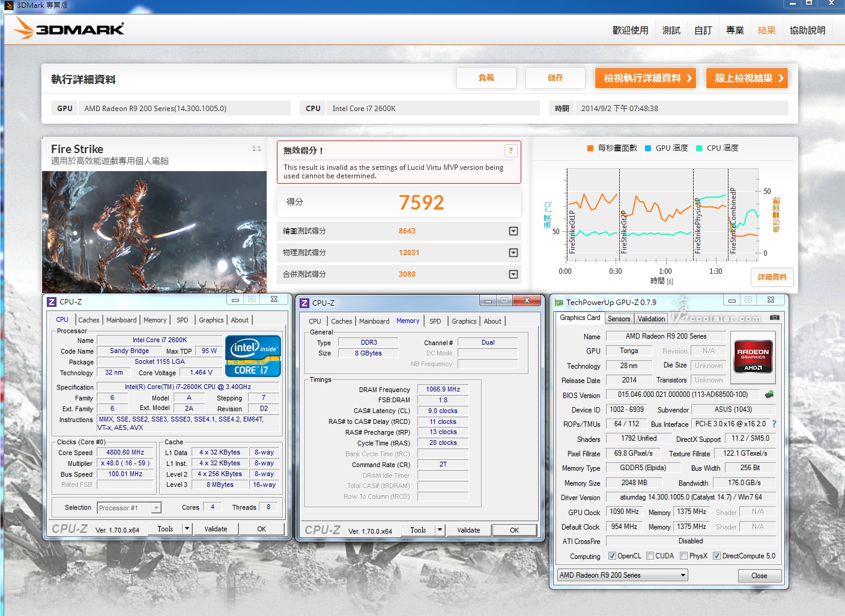Click the 7592 overall score text
The height and width of the screenshot is (616, 845).
click(422, 202)
